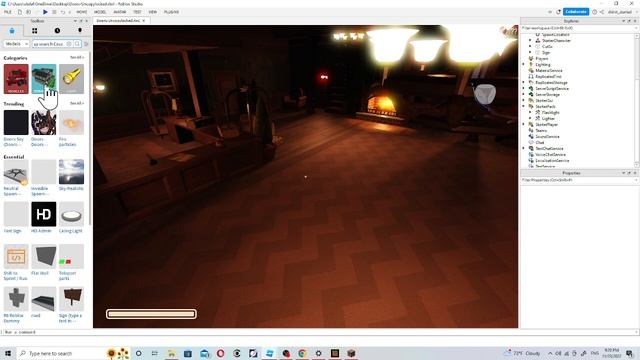This screenshot has height=360, width=640.
Task: Select the Shift to Sprint script thumbnail
Action: click(16, 257)
